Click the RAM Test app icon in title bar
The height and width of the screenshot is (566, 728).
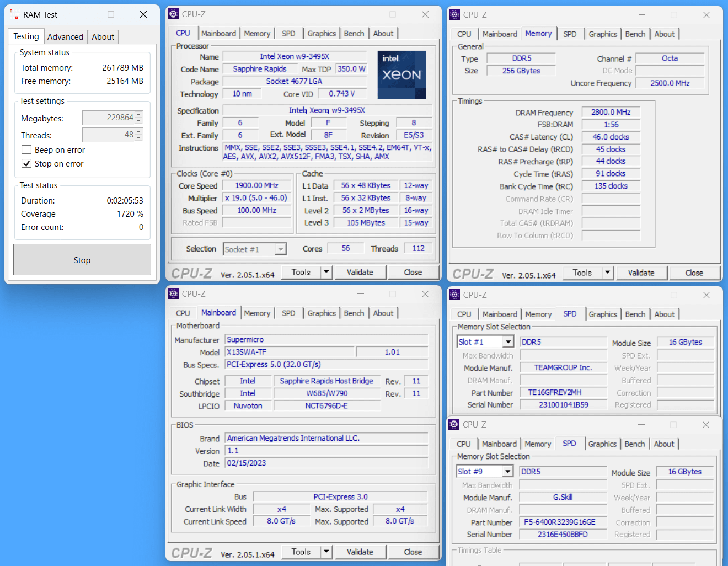(14, 14)
